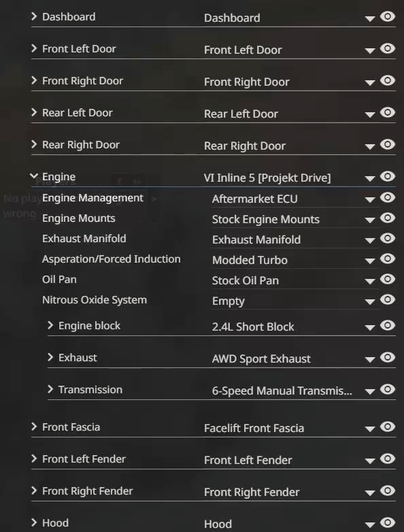Select the Exhaust Manifold slot label
The width and height of the screenshot is (404, 532).
tap(84, 239)
